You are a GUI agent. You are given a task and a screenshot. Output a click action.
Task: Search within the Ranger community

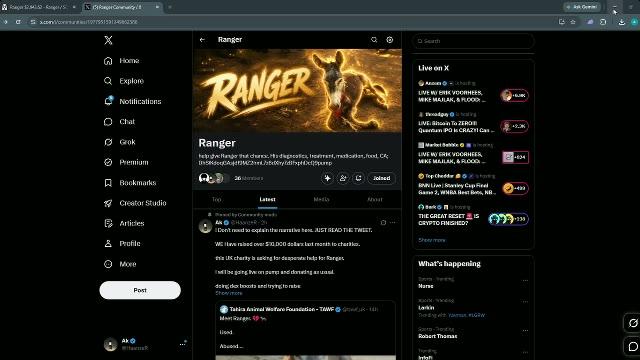(374, 40)
